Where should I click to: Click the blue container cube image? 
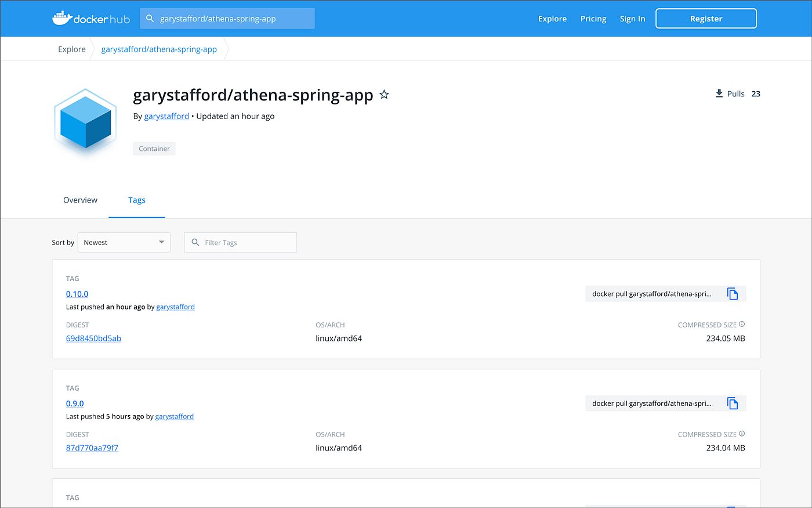coord(85,121)
